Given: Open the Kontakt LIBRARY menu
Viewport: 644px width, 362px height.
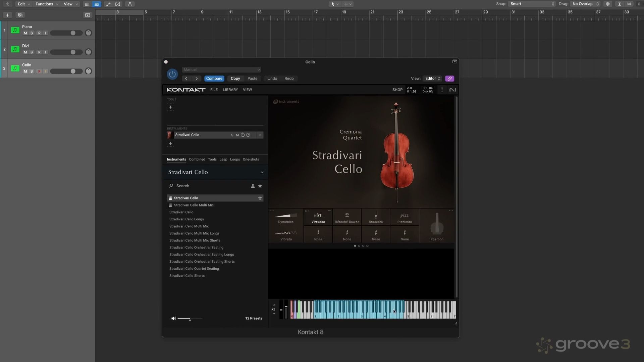Looking at the screenshot, I should 230,90.
